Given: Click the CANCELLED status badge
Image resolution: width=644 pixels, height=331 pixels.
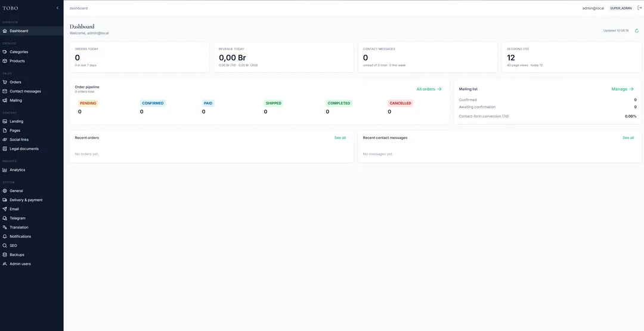Looking at the screenshot, I should pos(401,103).
